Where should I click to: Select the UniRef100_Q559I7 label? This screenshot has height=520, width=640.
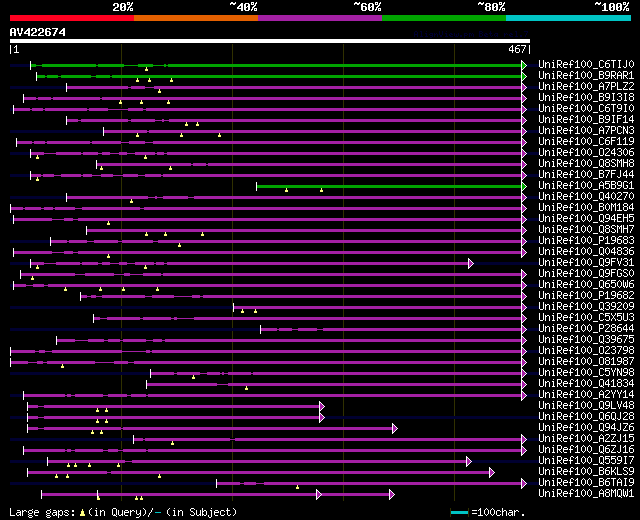tap(586, 461)
